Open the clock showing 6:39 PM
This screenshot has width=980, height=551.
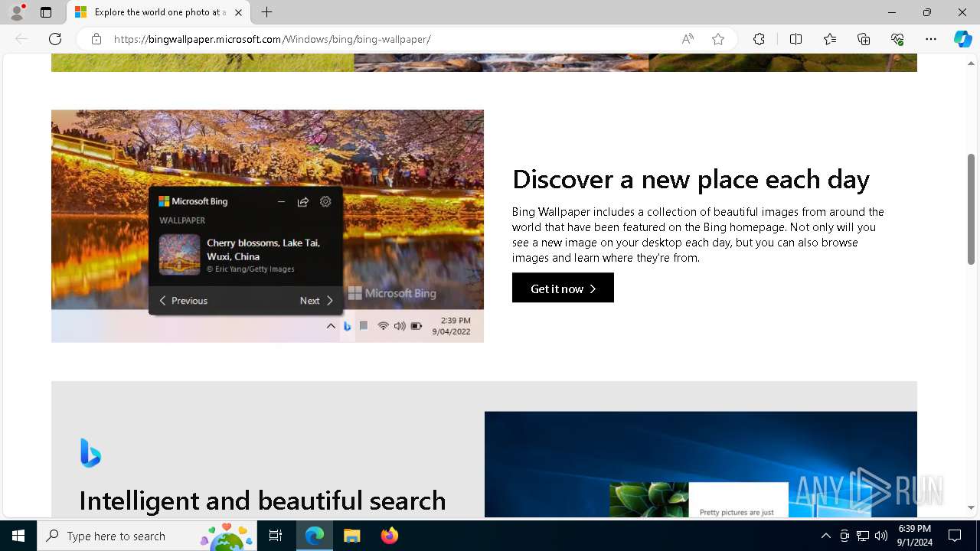(914, 536)
